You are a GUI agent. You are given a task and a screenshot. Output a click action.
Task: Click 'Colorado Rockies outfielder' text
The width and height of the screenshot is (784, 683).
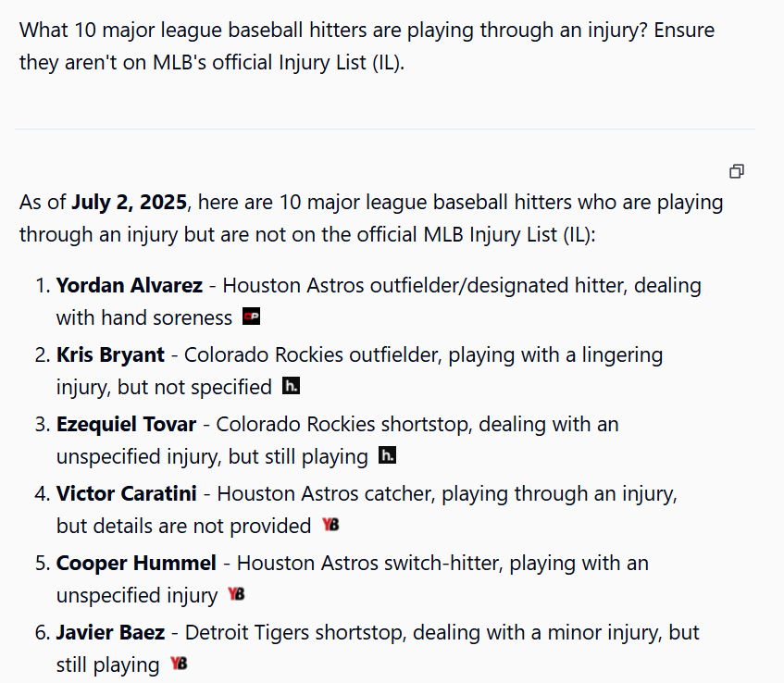click(x=313, y=355)
